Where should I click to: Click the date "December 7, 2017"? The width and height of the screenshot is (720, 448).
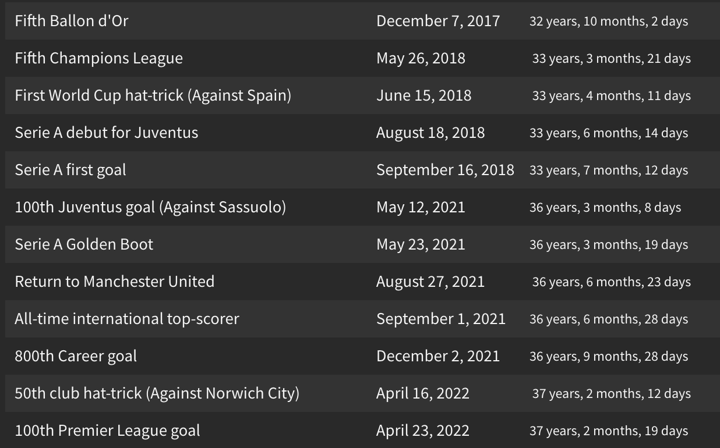[438, 21]
